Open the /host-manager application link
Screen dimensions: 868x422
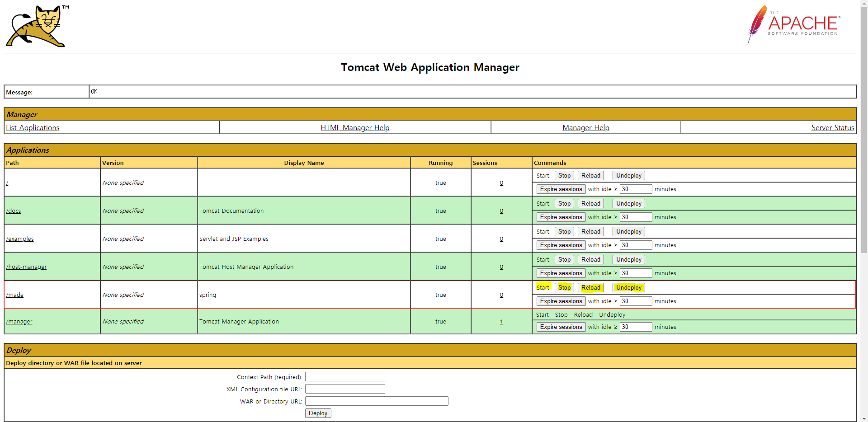(26, 267)
